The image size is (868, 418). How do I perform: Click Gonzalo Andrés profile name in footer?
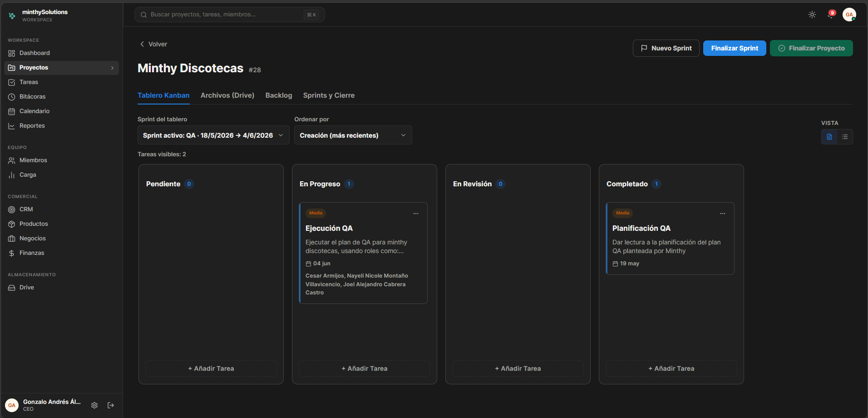(x=52, y=402)
